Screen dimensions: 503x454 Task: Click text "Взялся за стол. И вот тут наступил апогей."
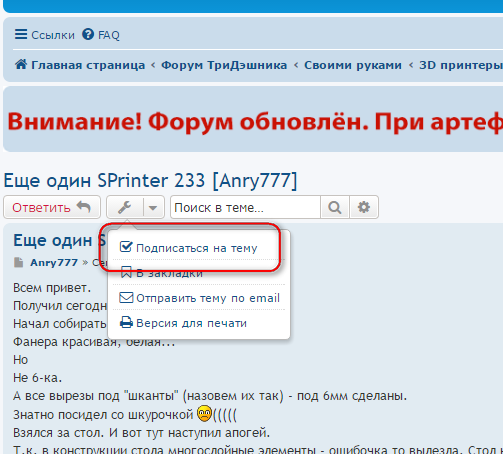(141, 433)
